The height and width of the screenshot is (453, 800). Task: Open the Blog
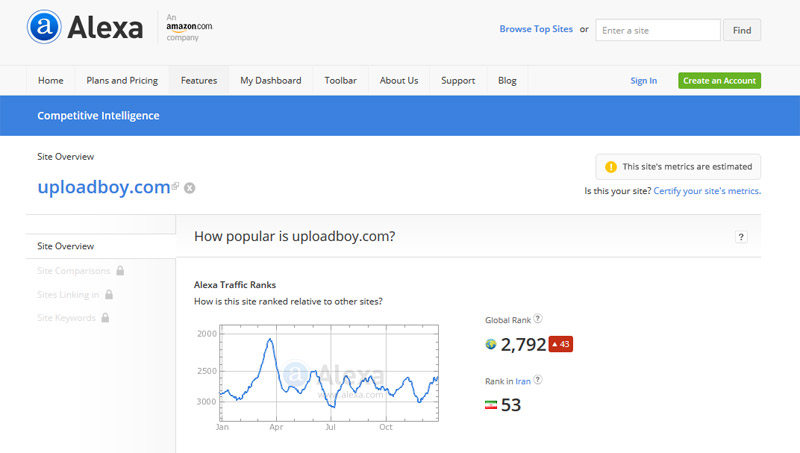pos(507,81)
